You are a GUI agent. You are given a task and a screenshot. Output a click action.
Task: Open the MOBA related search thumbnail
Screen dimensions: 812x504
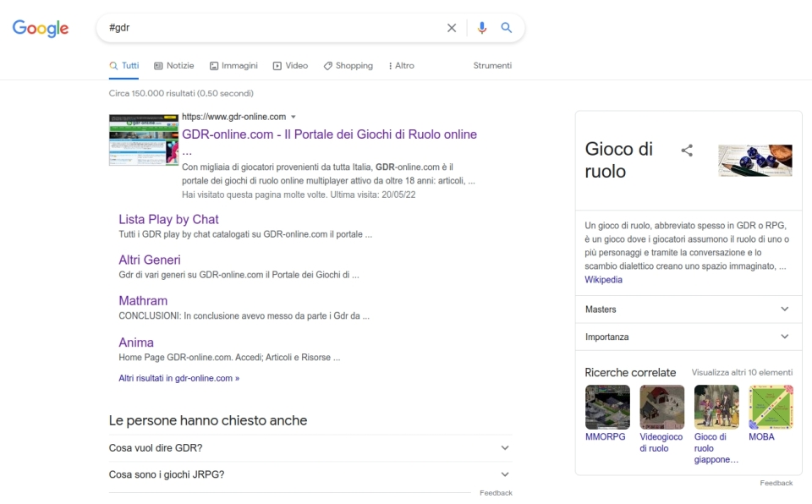click(x=771, y=407)
